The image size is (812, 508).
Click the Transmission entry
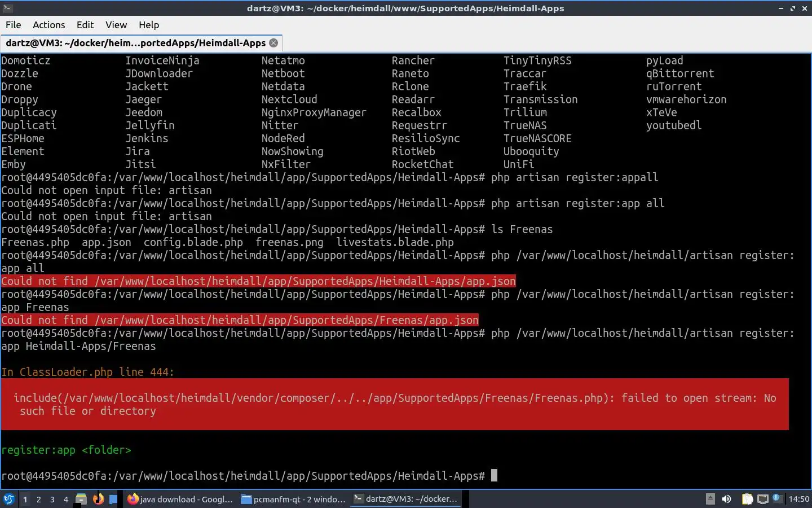click(x=541, y=99)
